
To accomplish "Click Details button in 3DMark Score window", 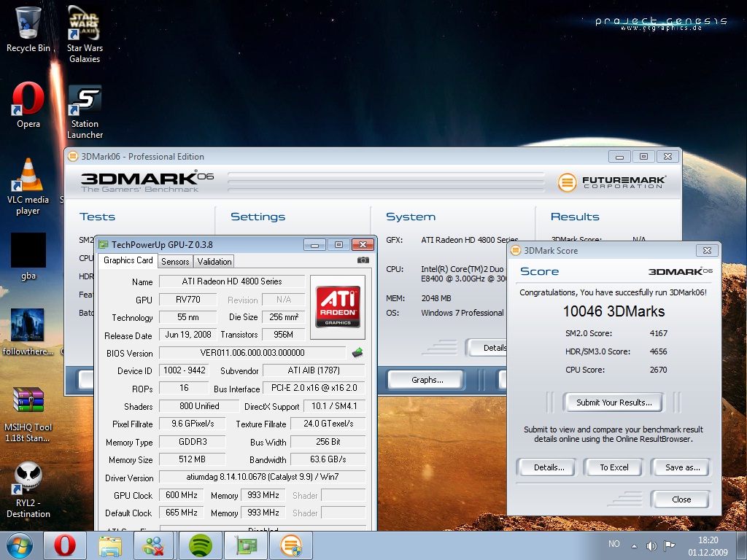I will tap(549, 467).
